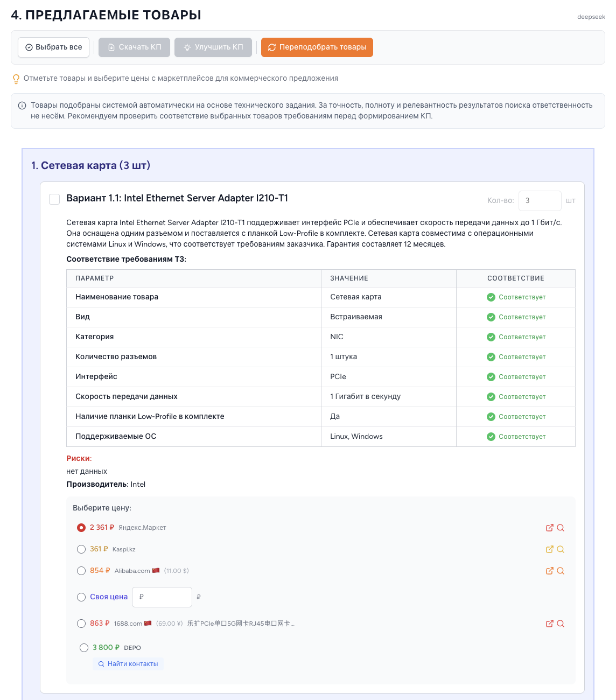Click the Скачать КП button

point(134,47)
